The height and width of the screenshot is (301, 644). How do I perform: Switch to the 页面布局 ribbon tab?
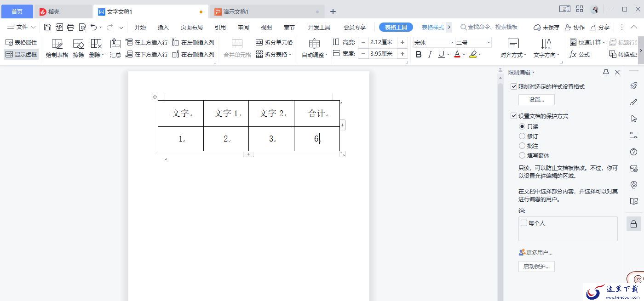click(x=192, y=27)
